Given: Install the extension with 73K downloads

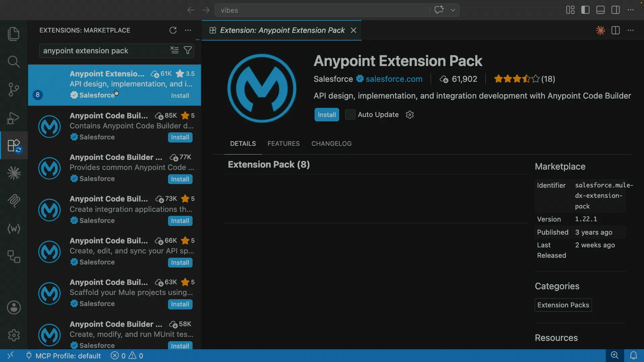Looking at the screenshot, I should [x=180, y=221].
